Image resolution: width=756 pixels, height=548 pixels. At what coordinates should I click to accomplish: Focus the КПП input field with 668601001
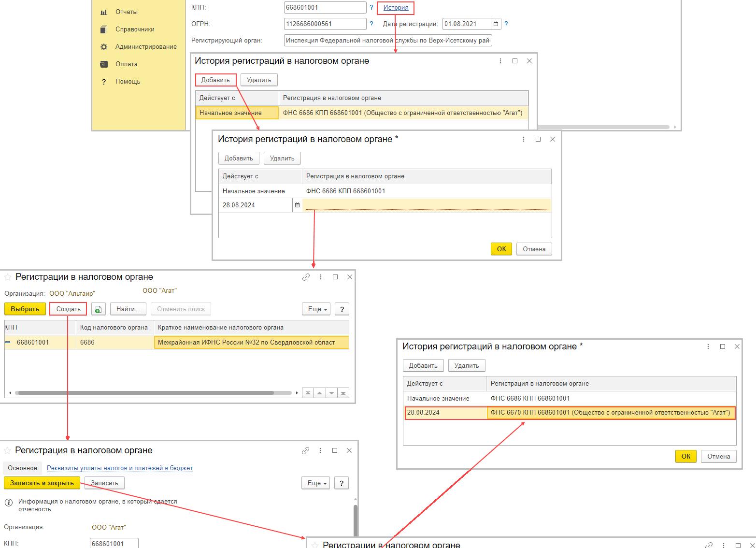tap(325, 7)
